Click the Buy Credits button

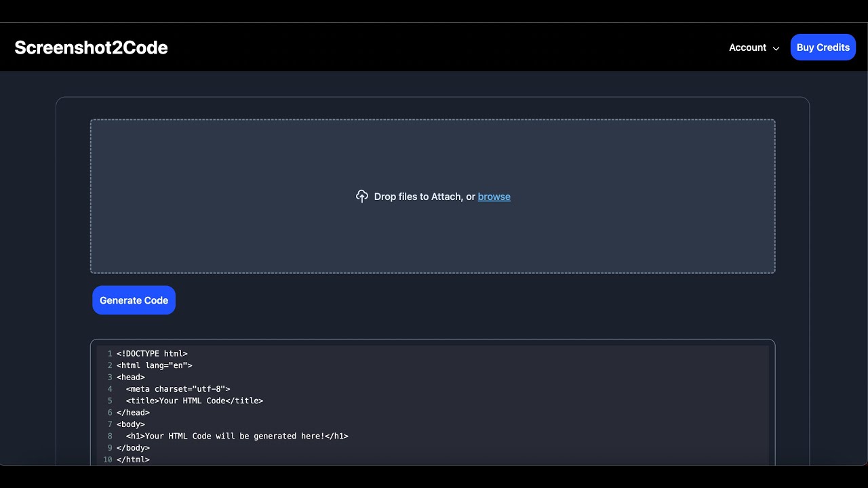(x=823, y=47)
